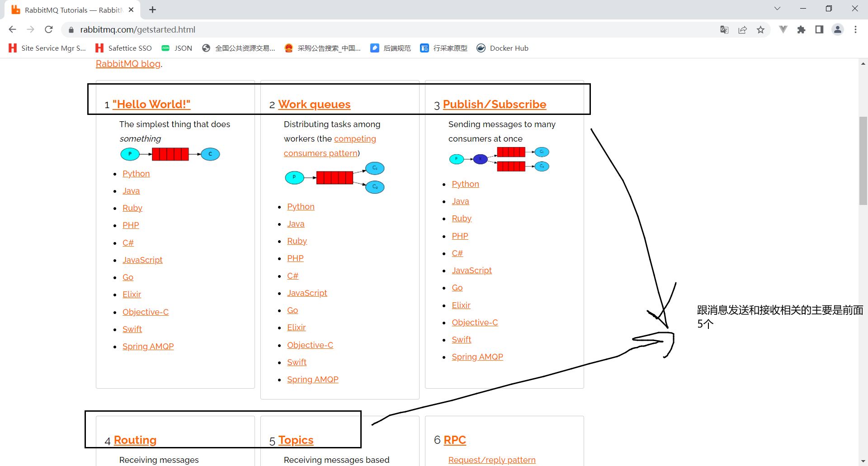Open the RPC tutorial heading
Viewport: 868px width, 466px height.
(455, 440)
